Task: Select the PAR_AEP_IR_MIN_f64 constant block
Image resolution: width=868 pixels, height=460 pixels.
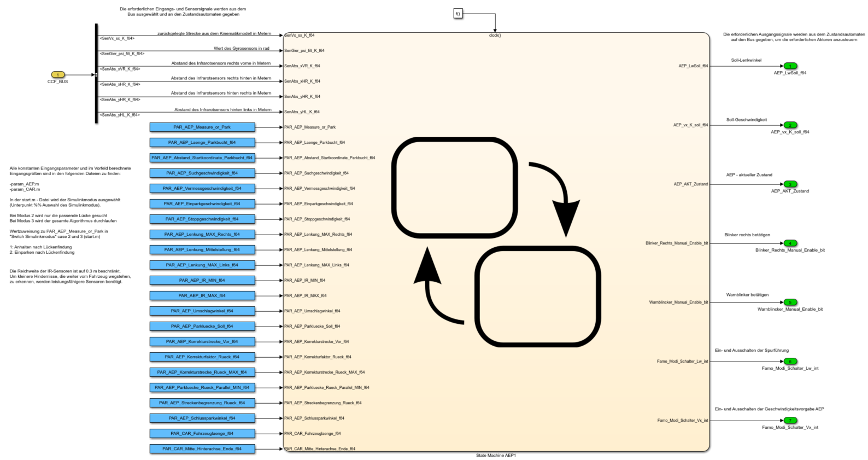Action: coord(202,281)
